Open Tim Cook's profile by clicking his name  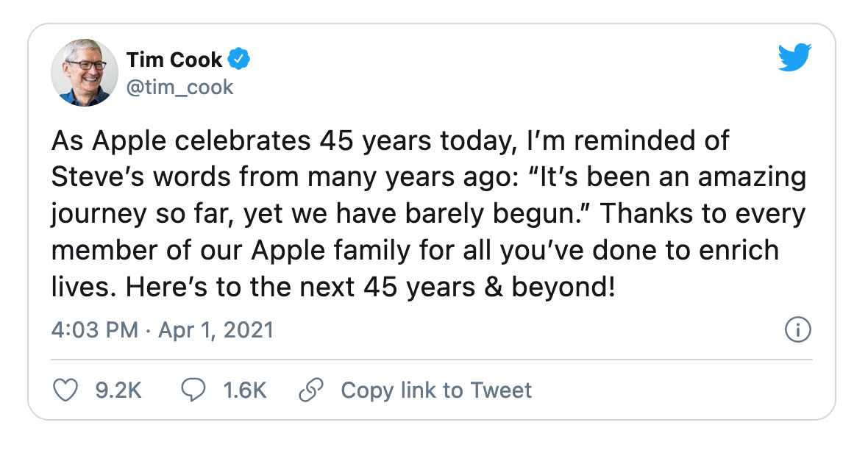pos(174,60)
